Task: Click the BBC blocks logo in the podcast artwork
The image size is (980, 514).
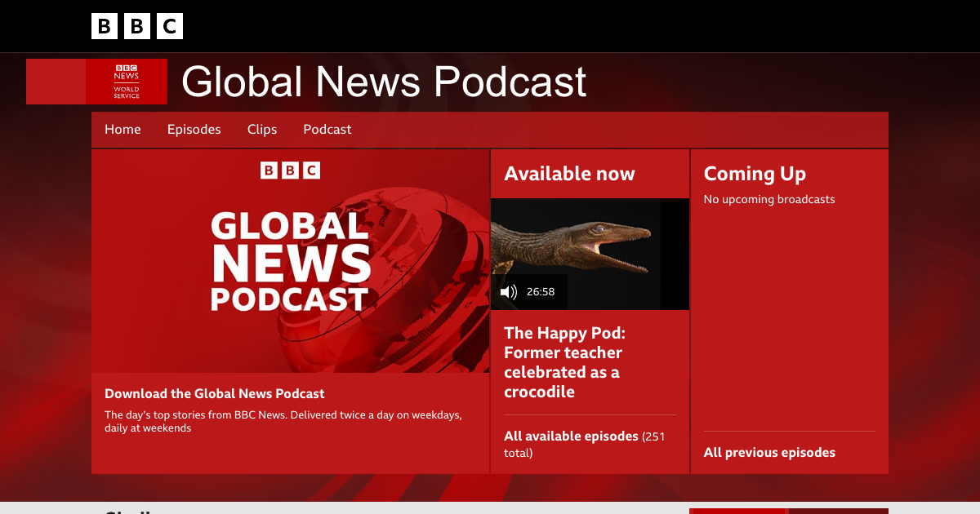Action: point(290,171)
